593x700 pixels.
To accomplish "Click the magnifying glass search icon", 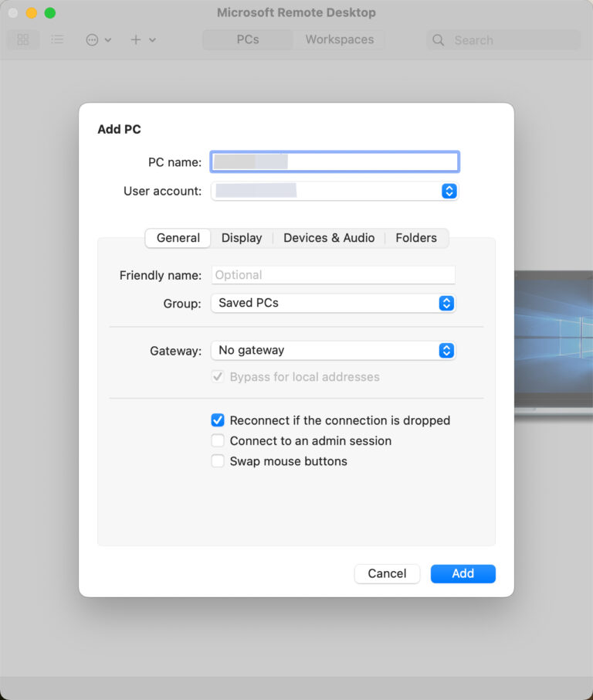I will click(438, 40).
